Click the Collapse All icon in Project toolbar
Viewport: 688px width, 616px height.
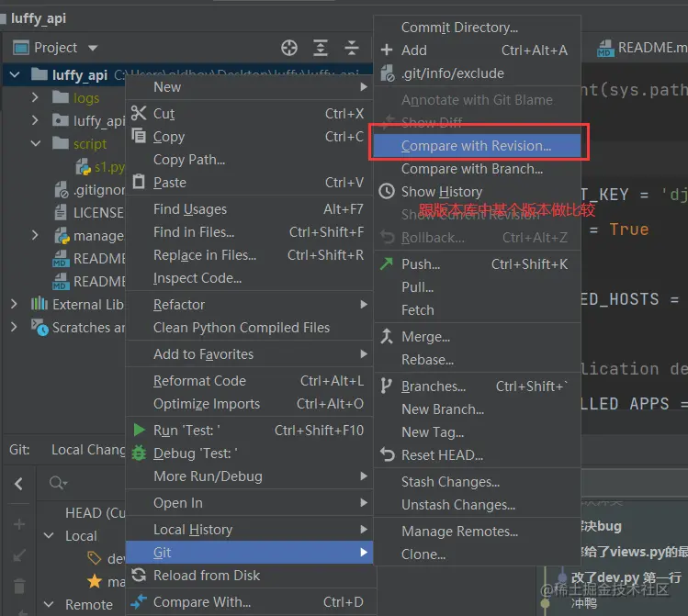pyautogui.click(x=352, y=48)
